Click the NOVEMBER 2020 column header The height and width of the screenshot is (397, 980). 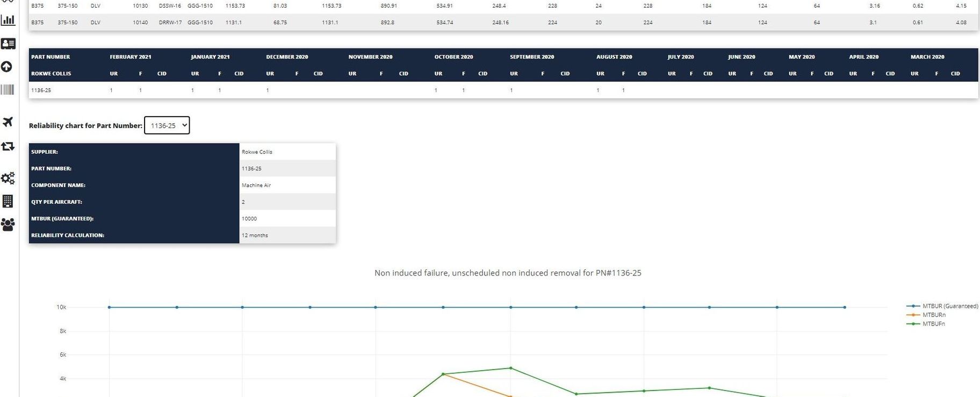pos(370,57)
